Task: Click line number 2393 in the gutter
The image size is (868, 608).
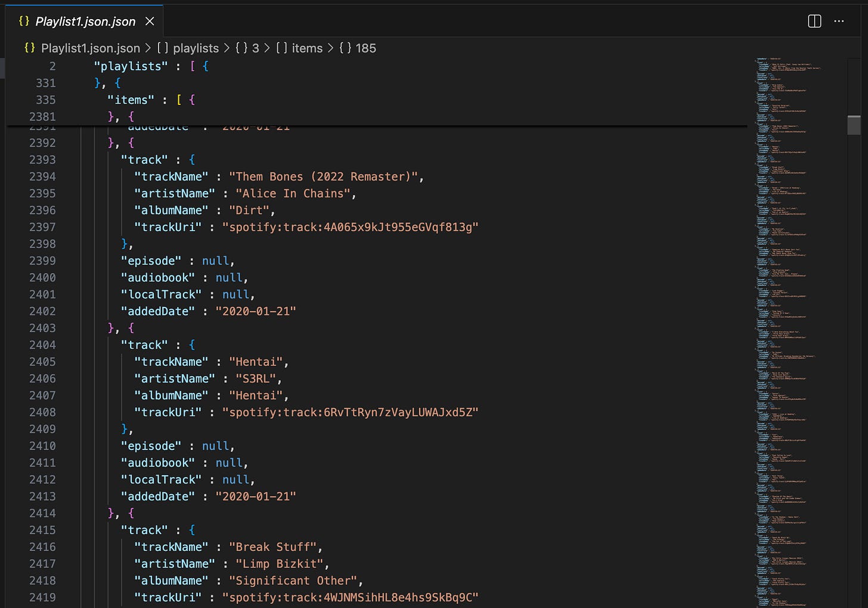Action: [42, 160]
